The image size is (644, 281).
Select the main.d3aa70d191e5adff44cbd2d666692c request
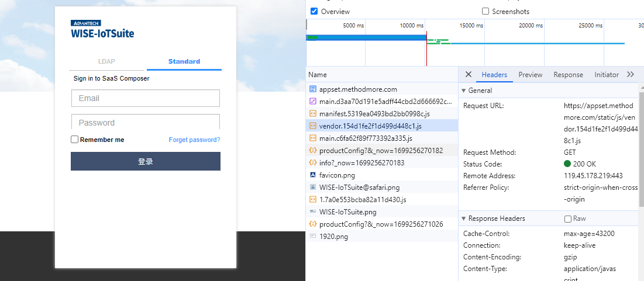tap(382, 101)
